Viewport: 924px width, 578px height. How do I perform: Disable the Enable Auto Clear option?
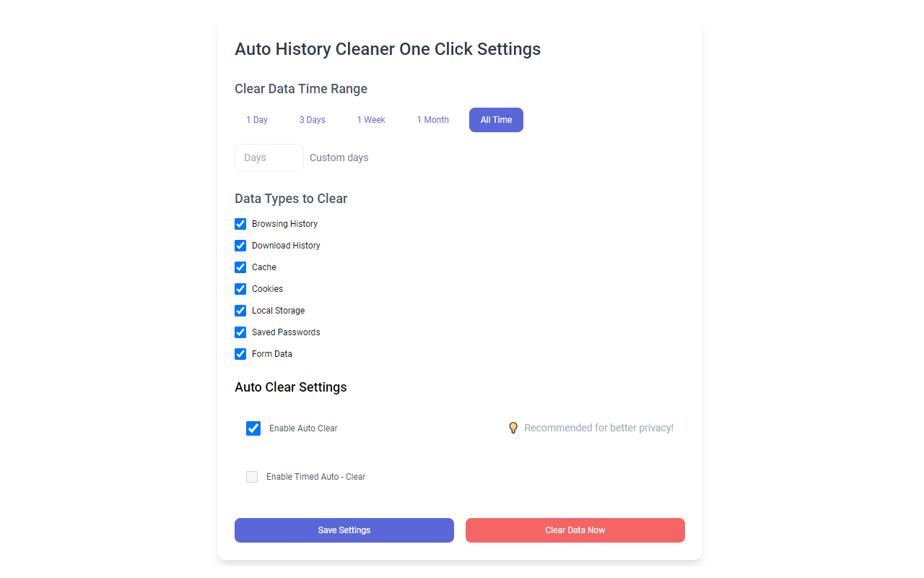253,428
